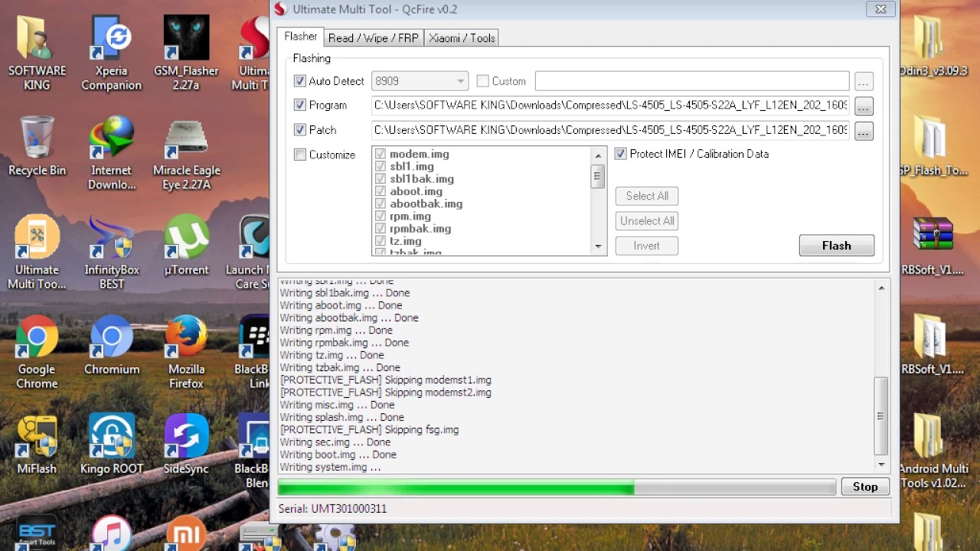Viewport: 980px width, 551px height.
Task: Select the Internet Download Manager desktop icon
Action: point(112,152)
